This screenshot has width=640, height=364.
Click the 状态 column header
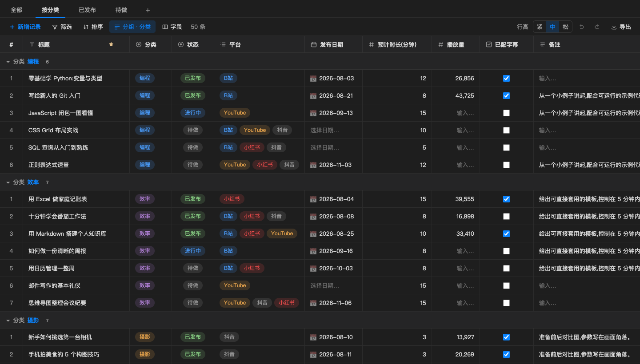pos(193,44)
